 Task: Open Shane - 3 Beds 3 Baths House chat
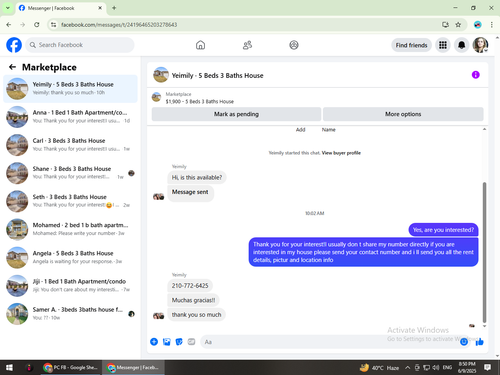(70, 173)
